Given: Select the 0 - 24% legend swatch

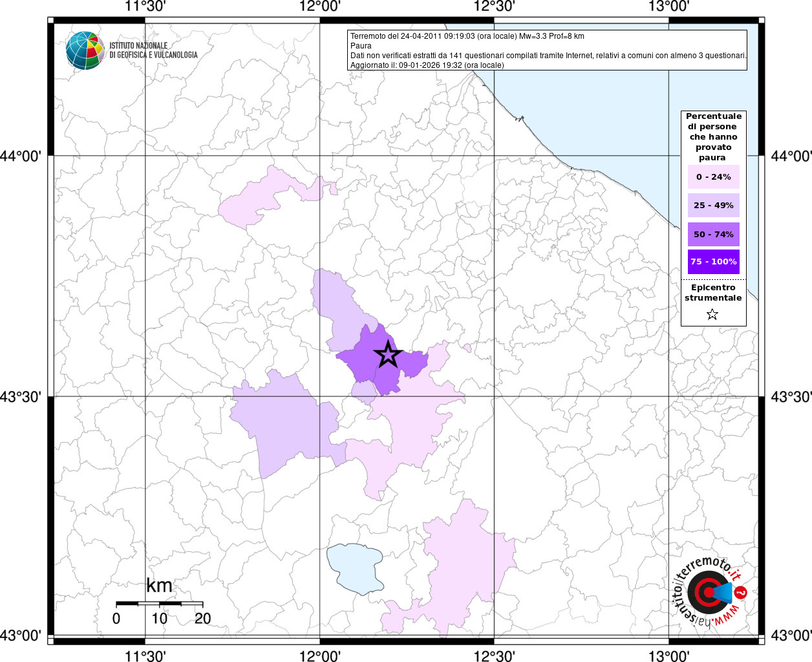Looking at the screenshot, I should tap(713, 177).
